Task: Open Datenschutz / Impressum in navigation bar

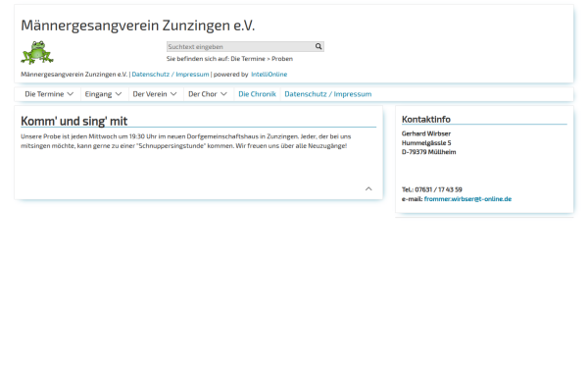Action: (x=328, y=94)
